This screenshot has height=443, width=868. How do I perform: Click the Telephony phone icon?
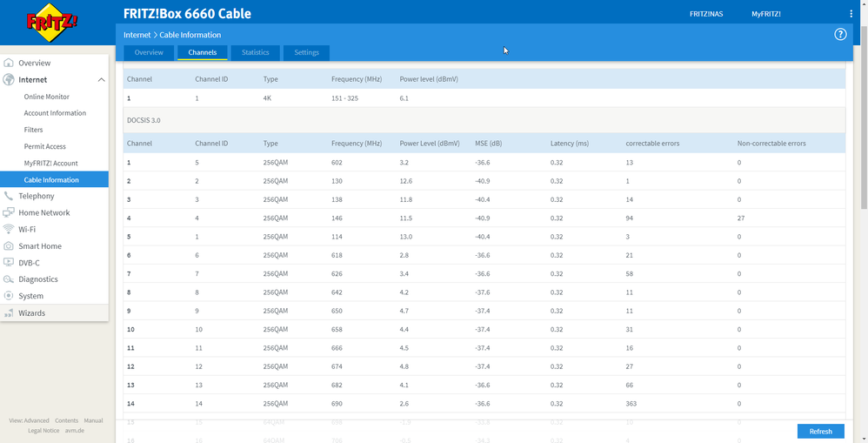(9, 196)
